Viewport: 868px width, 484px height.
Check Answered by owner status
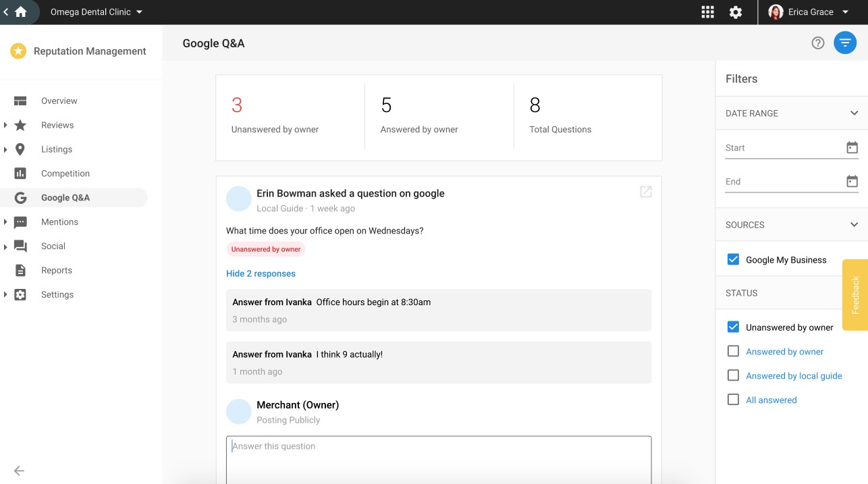coord(733,351)
